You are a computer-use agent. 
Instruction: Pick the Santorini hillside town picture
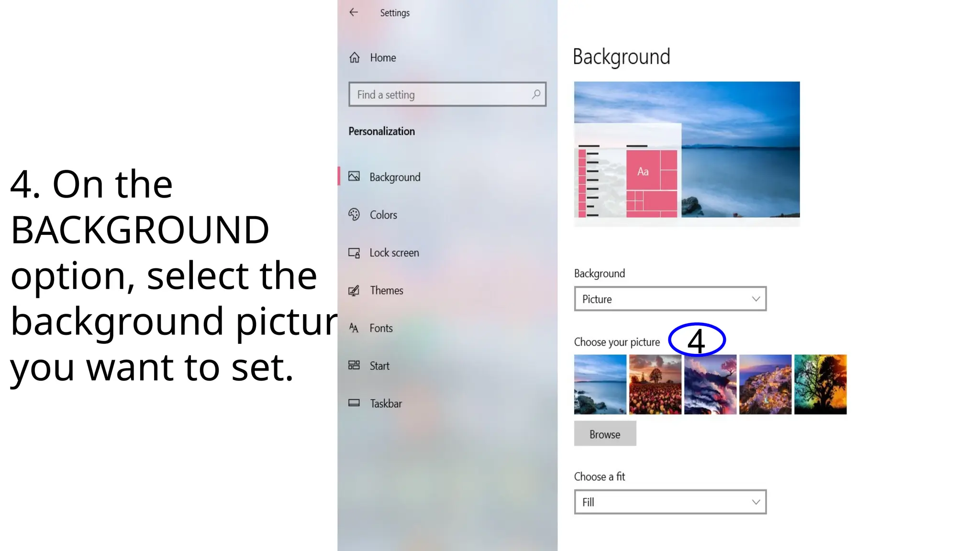(765, 384)
